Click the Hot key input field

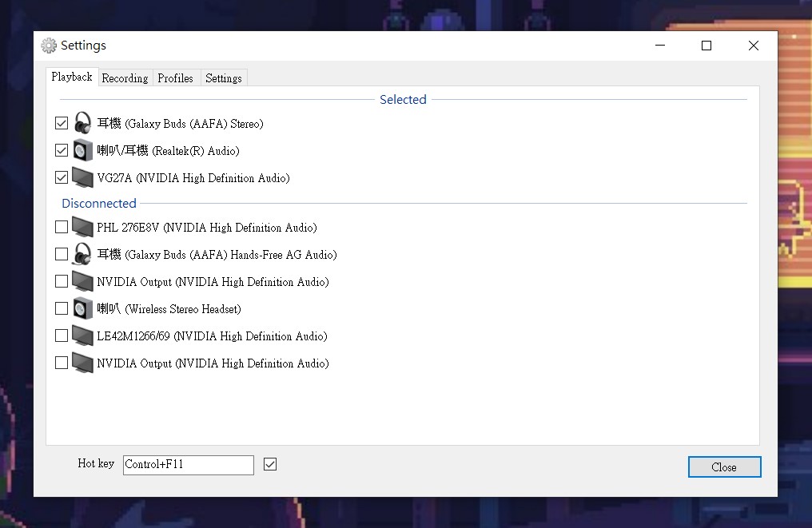[x=188, y=465]
